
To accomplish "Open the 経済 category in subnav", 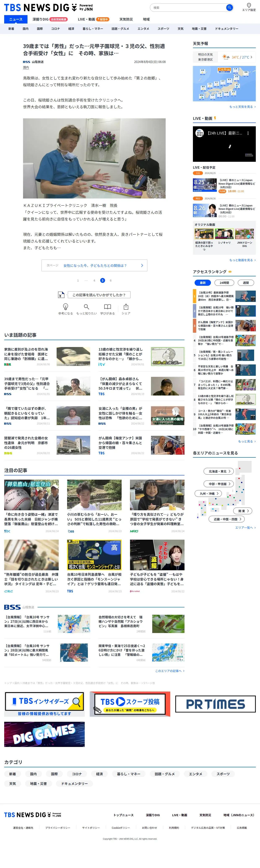I will click(x=71, y=29).
